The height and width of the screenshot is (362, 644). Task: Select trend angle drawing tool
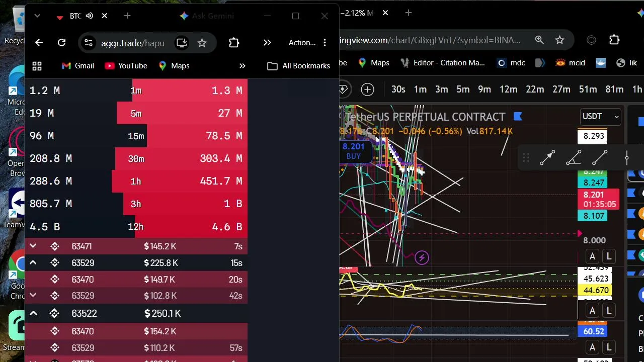coord(574,158)
